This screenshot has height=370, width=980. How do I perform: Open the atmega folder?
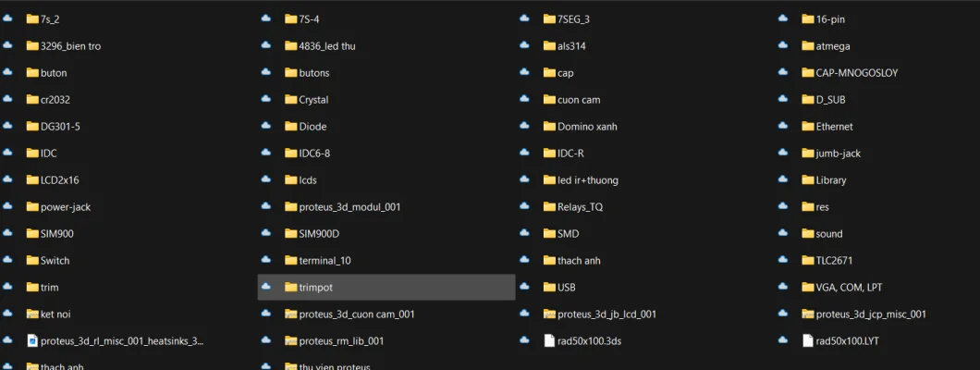click(x=832, y=45)
